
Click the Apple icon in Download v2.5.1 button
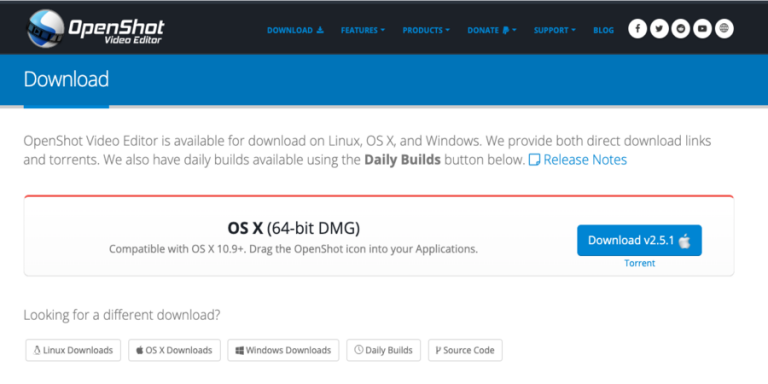(x=684, y=240)
